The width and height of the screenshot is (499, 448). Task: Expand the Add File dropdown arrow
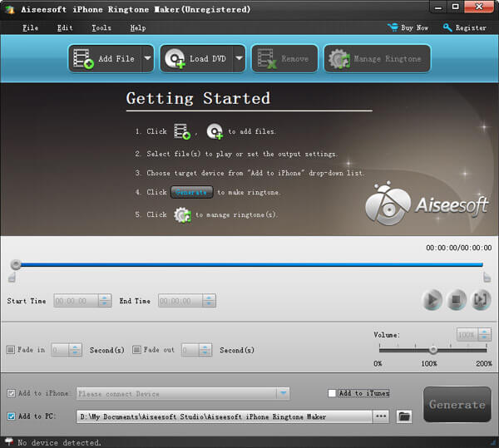point(148,58)
